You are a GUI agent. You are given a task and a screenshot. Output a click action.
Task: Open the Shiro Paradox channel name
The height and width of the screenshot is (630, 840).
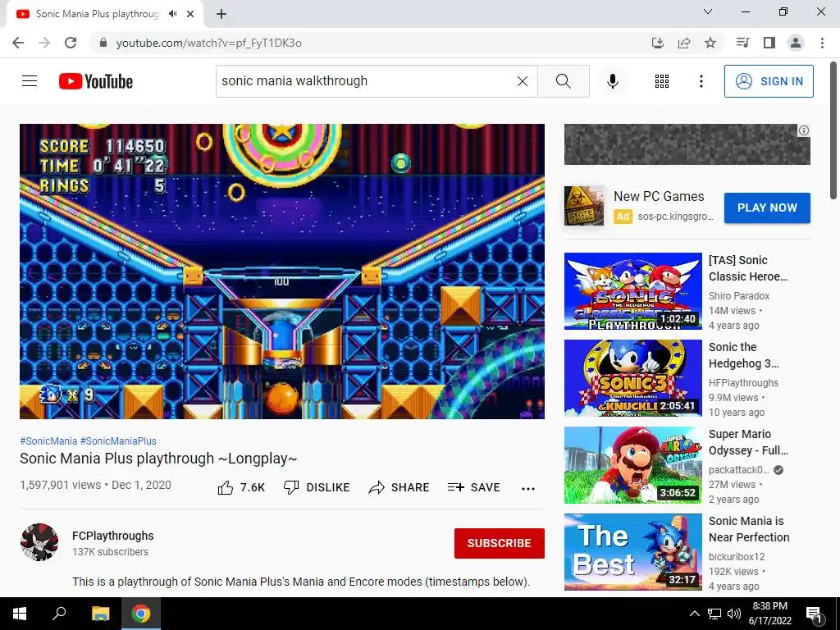pos(739,295)
